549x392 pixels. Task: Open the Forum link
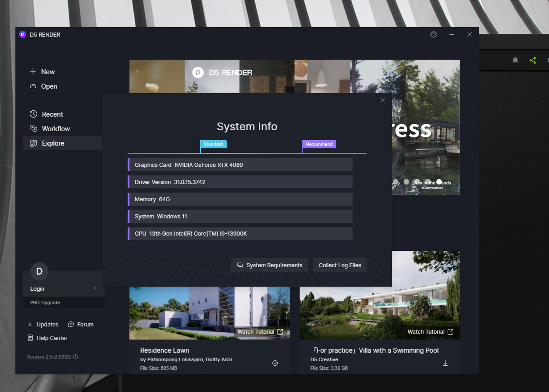coord(85,324)
